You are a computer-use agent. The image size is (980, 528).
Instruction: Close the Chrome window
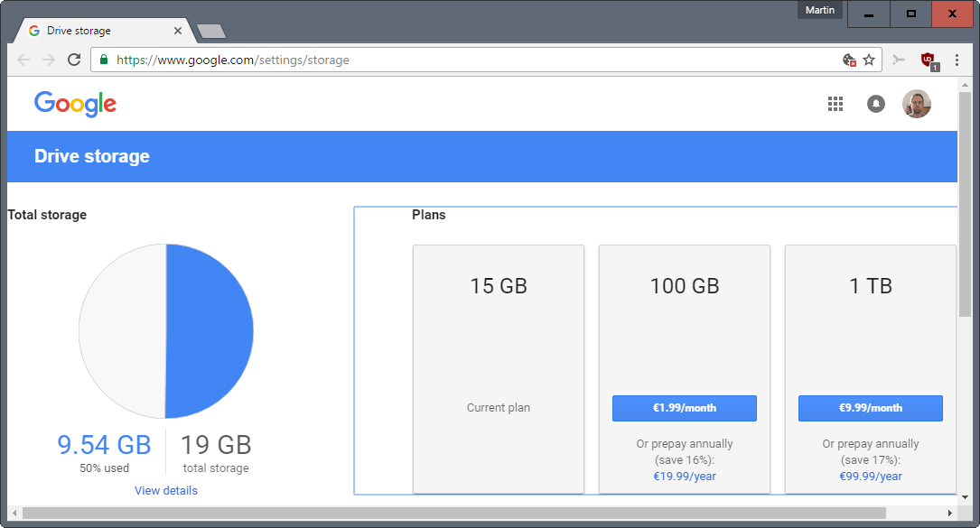(953, 14)
